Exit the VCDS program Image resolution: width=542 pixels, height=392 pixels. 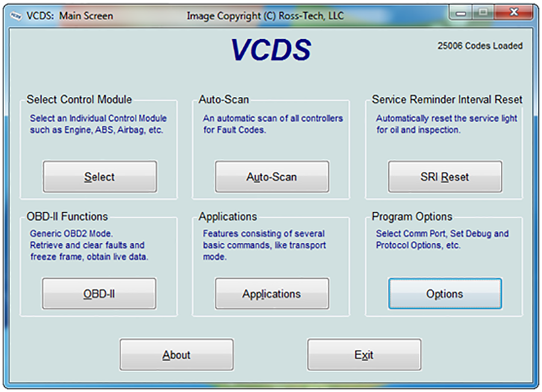click(364, 354)
